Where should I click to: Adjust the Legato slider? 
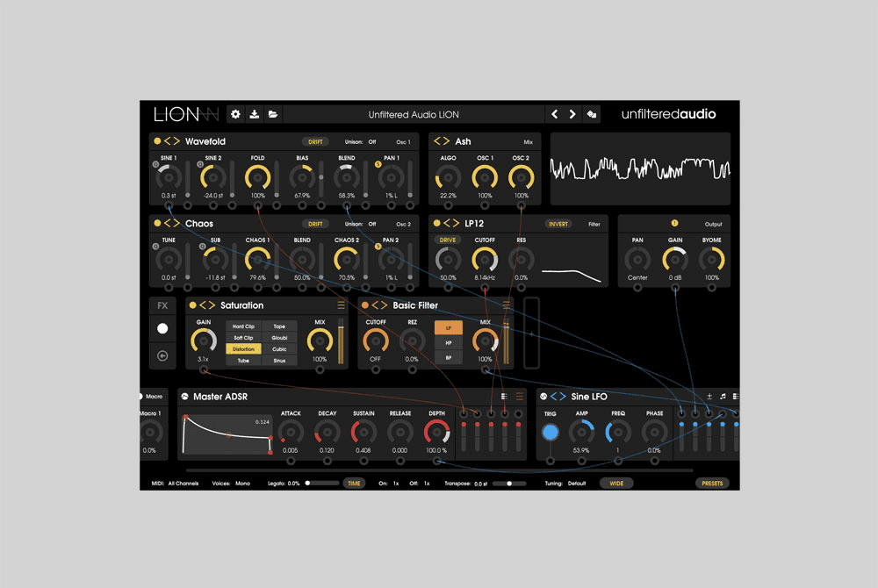pos(322,484)
